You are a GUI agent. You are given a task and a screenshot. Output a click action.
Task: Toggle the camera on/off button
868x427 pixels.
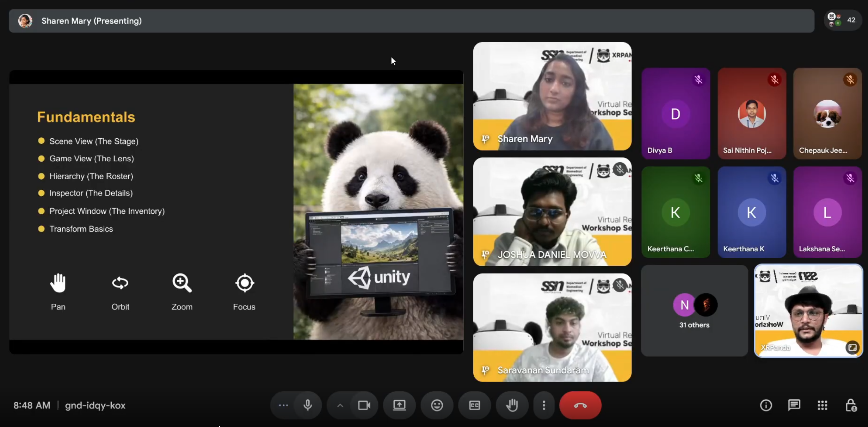coord(364,405)
